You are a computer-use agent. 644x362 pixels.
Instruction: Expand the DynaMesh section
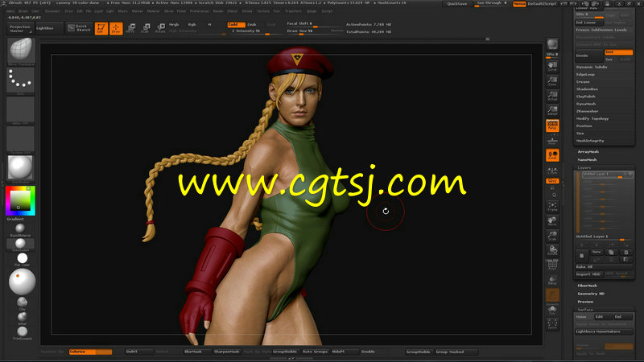586,104
